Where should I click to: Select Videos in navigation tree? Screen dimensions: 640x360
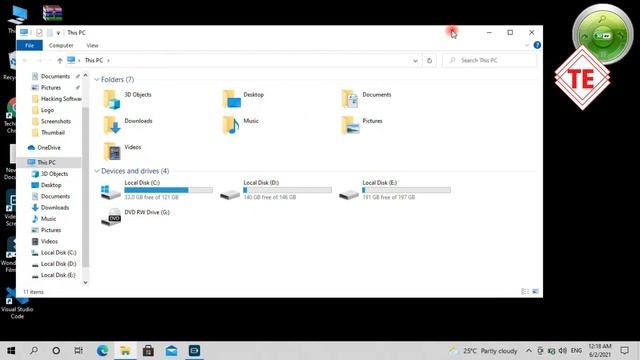click(49, 241)
